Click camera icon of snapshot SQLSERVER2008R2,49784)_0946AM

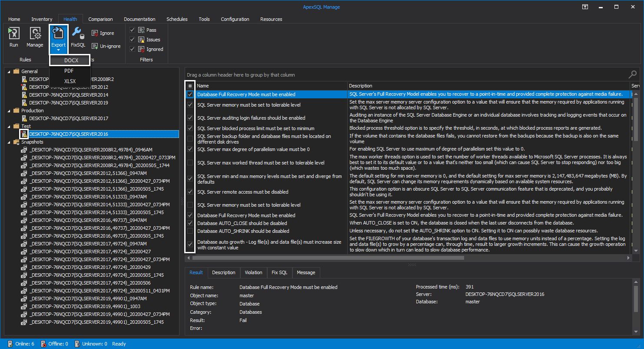coord(24,150)
